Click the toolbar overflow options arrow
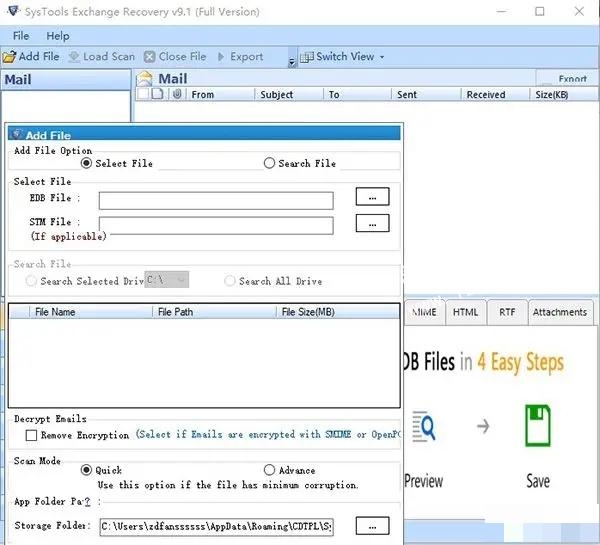This screenshot has width=600, height=545. click(292, 62)
